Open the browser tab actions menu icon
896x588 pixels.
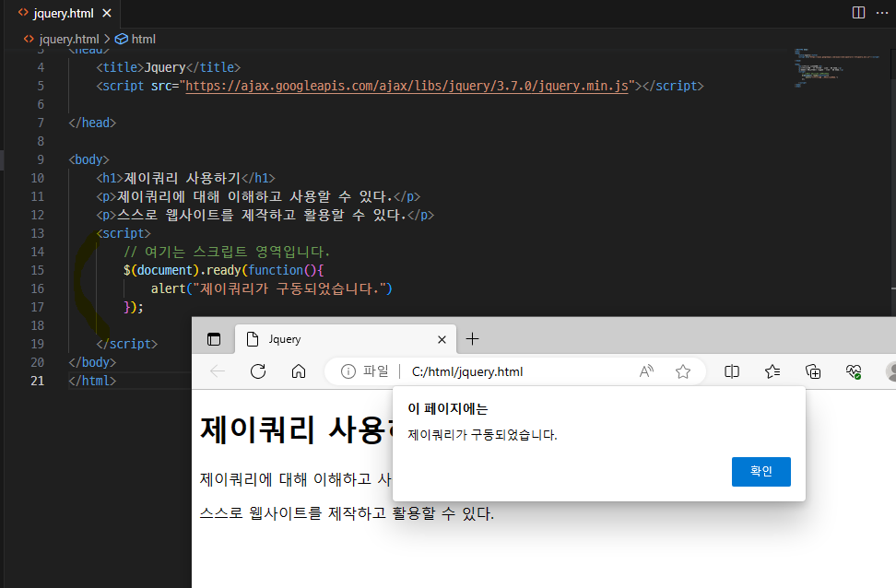pos(214,339)
